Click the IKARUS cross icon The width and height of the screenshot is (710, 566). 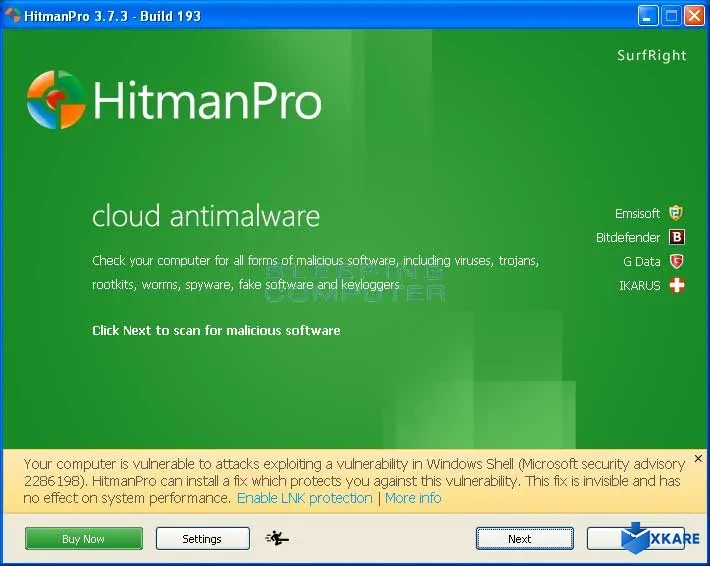tap(677, 285)
